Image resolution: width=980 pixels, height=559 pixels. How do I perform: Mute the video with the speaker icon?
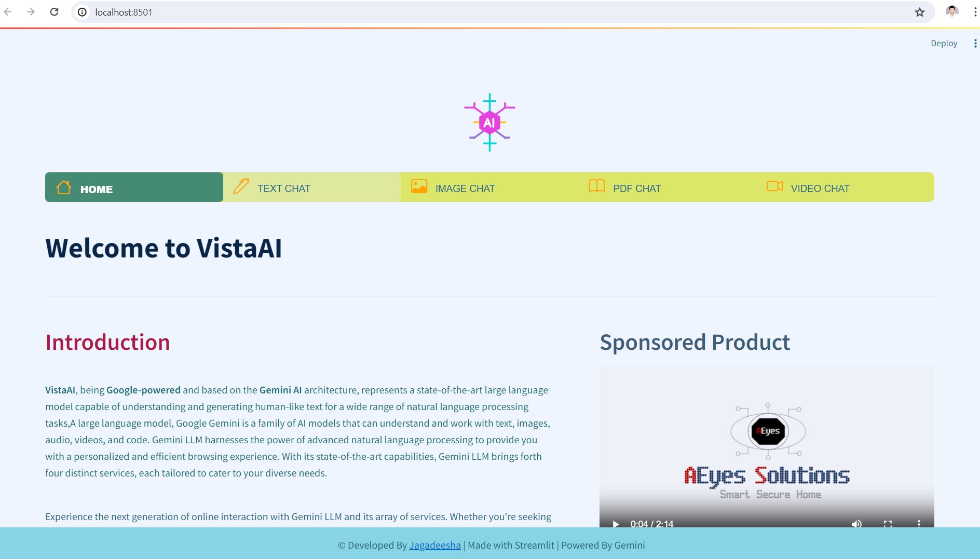(x=856, y=524)
